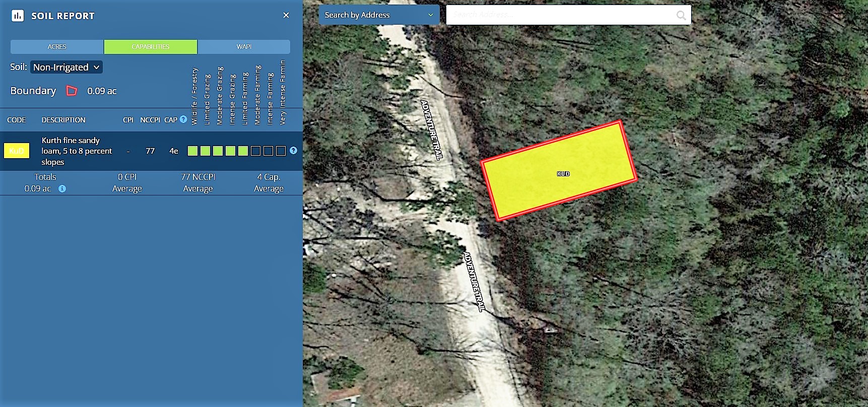Click the search magnifier icon
868x407 pixels.
point(681,15)
